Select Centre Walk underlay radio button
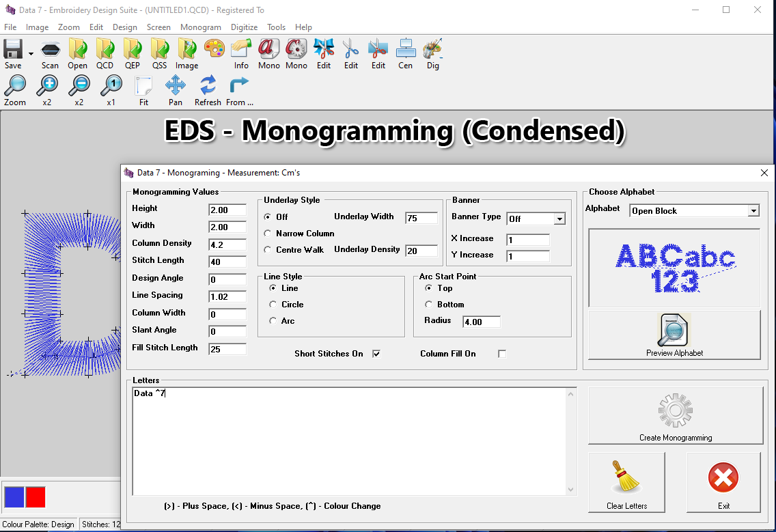Image resolution: width=776 pixels, height=532 pixels. pyautogui.click(x=268, y=250)
